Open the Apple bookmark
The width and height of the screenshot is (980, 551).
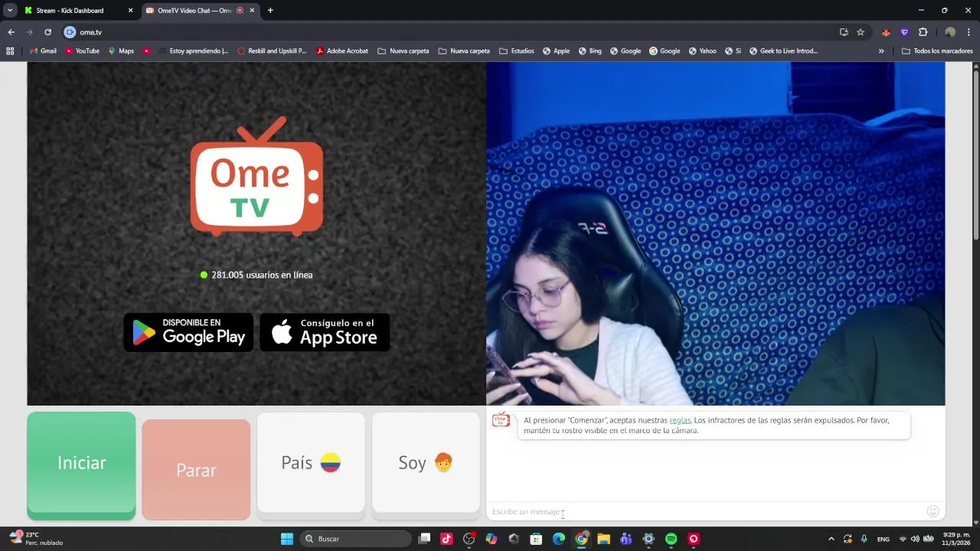click(556, 51)
